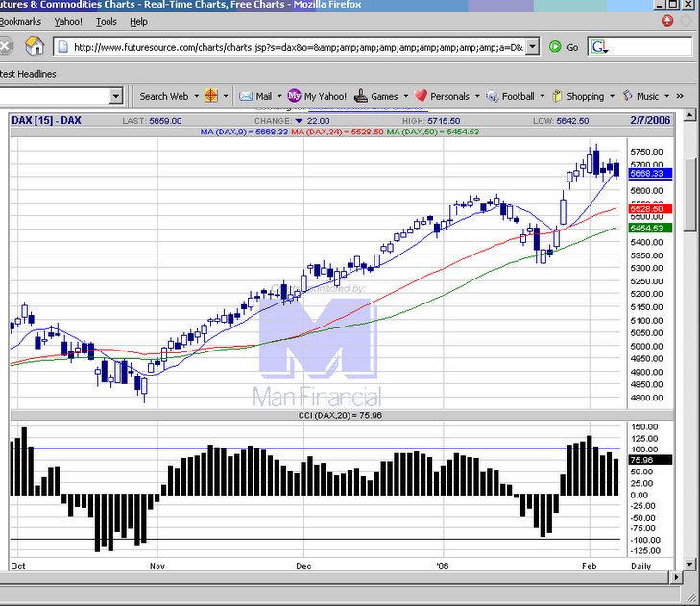Expand the Mail dropdown arrow

(x=279, y=96)
